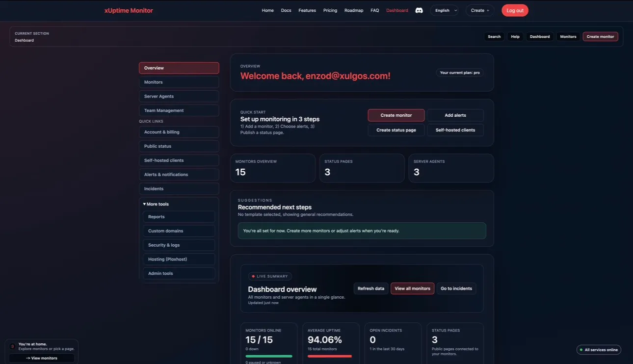The width and height of the screenshot is (633, 364).
Task: Open Public status quick link
Action: 179,146
